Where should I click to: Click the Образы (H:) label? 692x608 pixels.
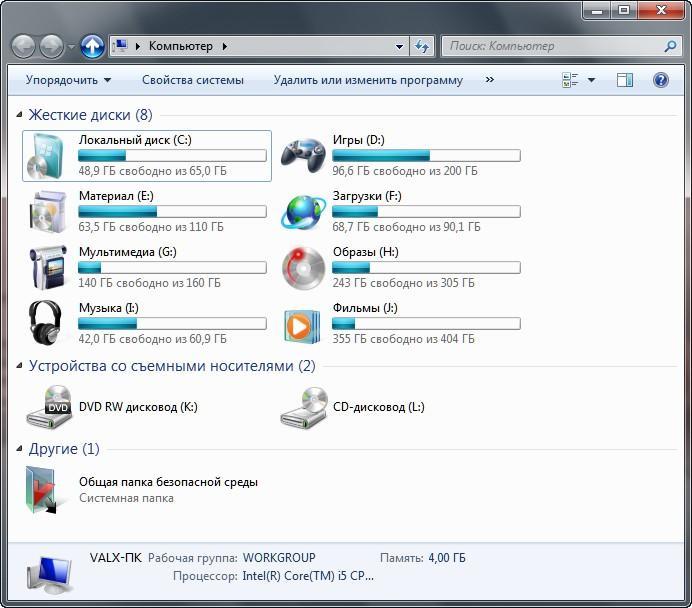point(365,252)
